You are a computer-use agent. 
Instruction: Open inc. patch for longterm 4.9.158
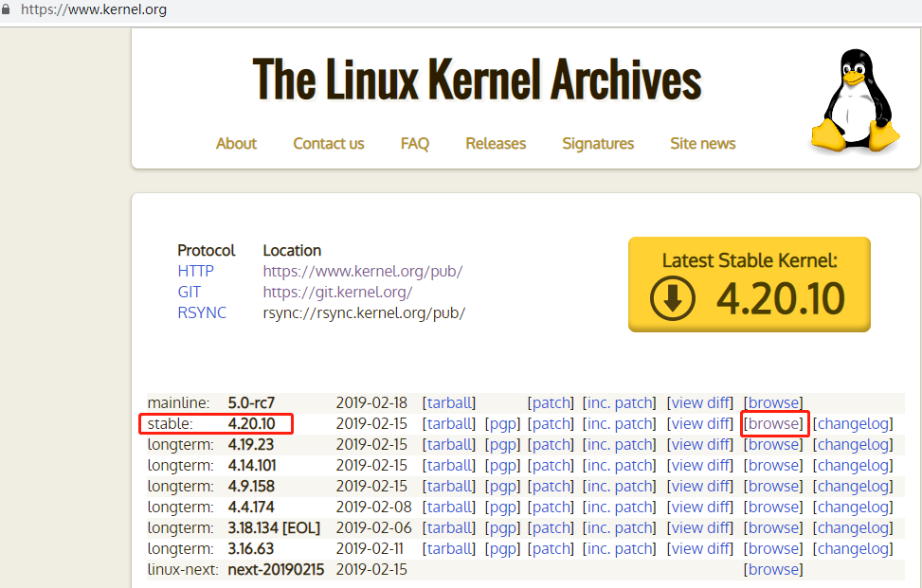[619, 487]
